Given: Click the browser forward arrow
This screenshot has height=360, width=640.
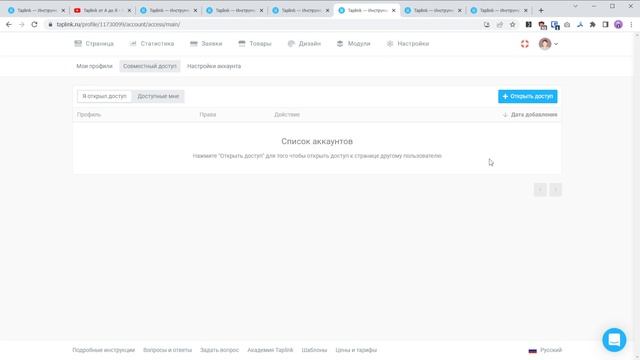Looking at the screenshot, I should pyautogui.click(x=22, y=24).
